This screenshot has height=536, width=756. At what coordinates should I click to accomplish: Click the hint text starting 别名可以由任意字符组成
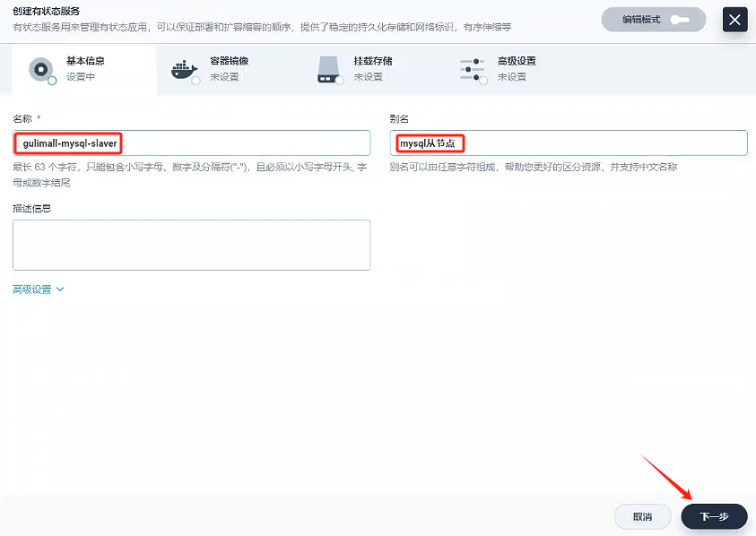pos(534,168)
